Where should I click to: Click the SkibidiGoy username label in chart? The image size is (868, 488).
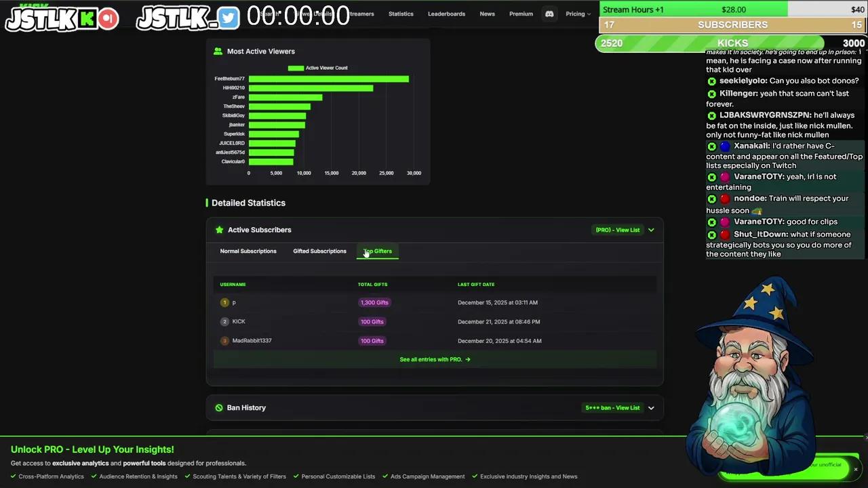click(x=233, y=116)
